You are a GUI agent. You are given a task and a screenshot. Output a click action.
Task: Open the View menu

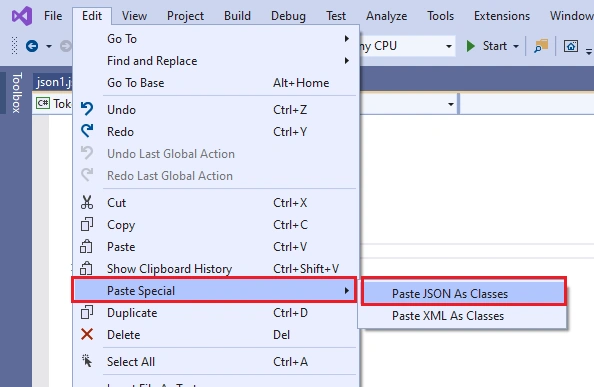[134, 16]
